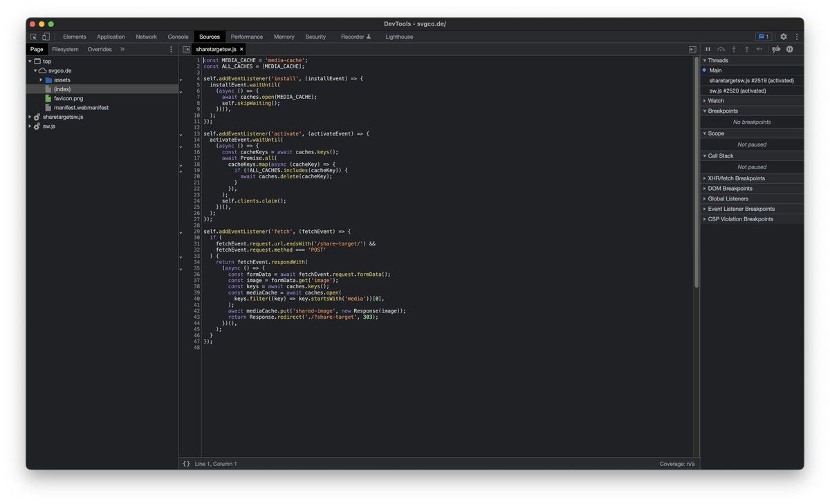
Task: Open the Performance panel tab
Action: (x=247, y=37)
